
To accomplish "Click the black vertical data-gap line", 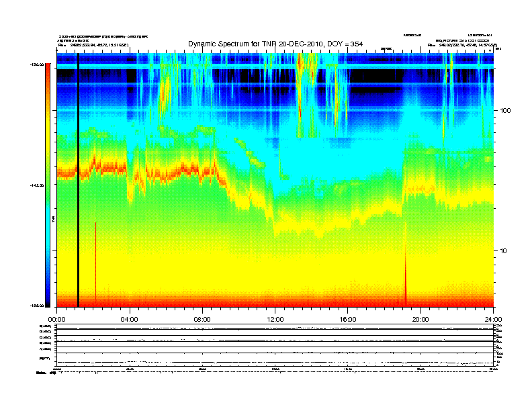I will [x=78, y=180].
